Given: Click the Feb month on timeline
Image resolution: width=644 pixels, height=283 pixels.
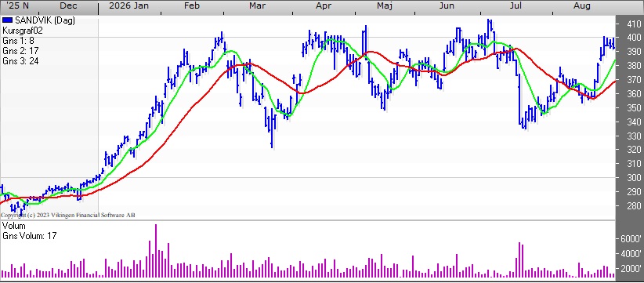Looking at the screenshot, I should 192,6.
